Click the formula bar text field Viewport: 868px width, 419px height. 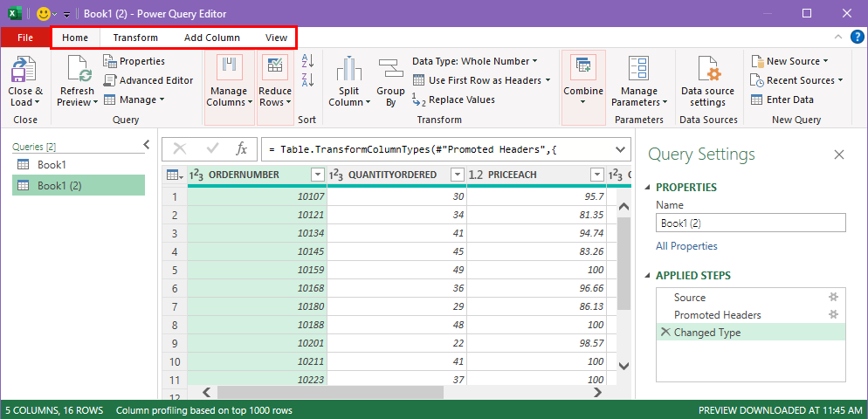tap(436, 149)
